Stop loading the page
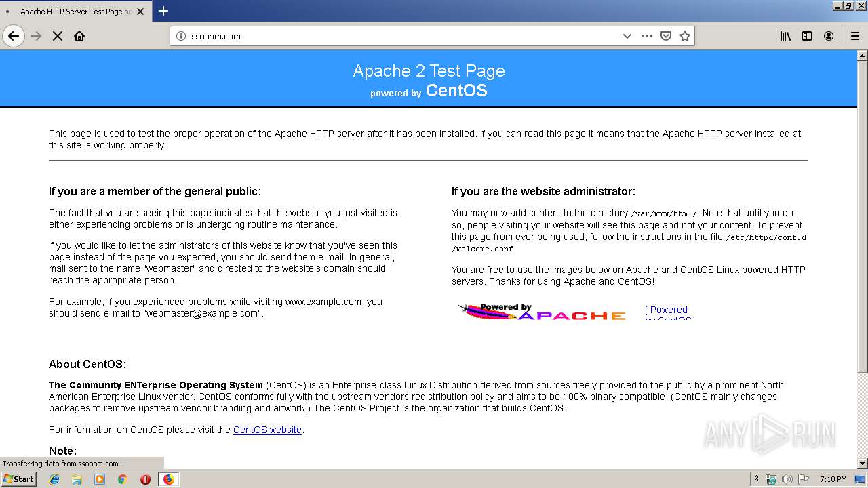The image size is (868, 488). [x=58, y=36]
